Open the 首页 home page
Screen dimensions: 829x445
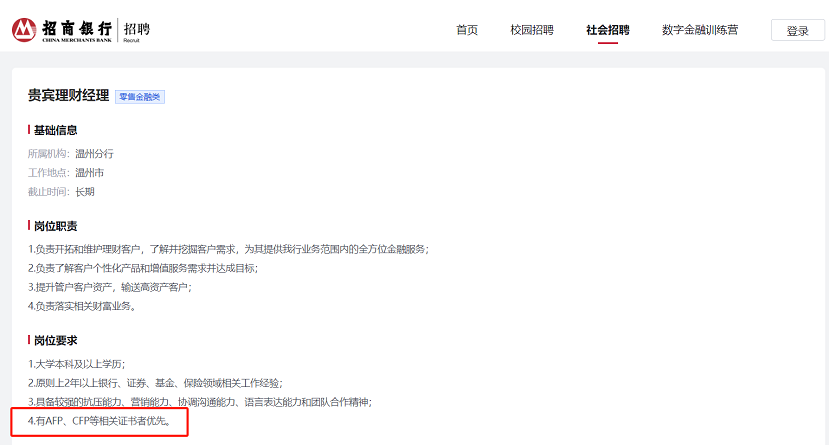click(x=467, y=30)
